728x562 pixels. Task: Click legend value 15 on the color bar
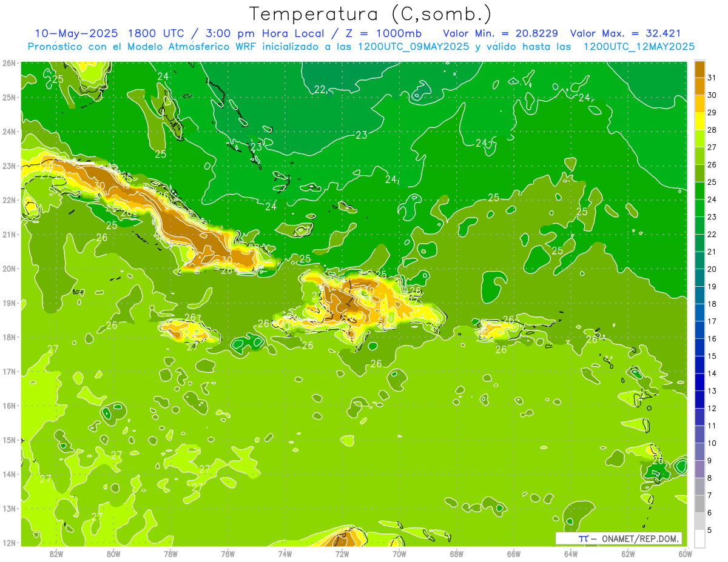pos(712,356)
